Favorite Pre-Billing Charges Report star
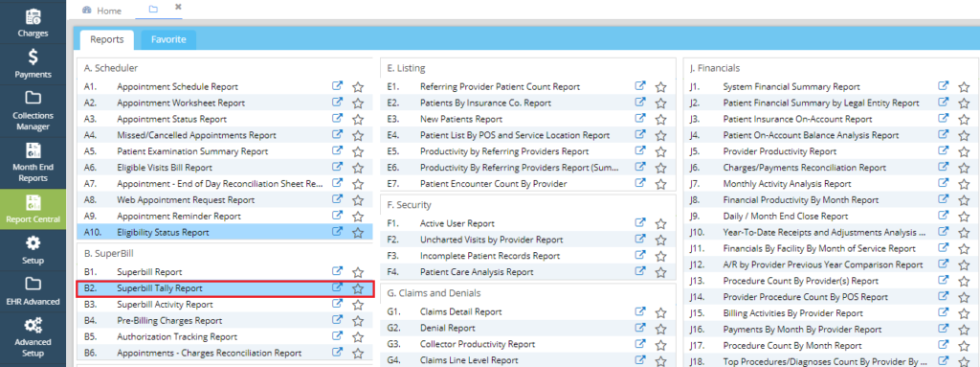Screen dimensions: 980x367 pyautogui.click(x=358, y=321)
